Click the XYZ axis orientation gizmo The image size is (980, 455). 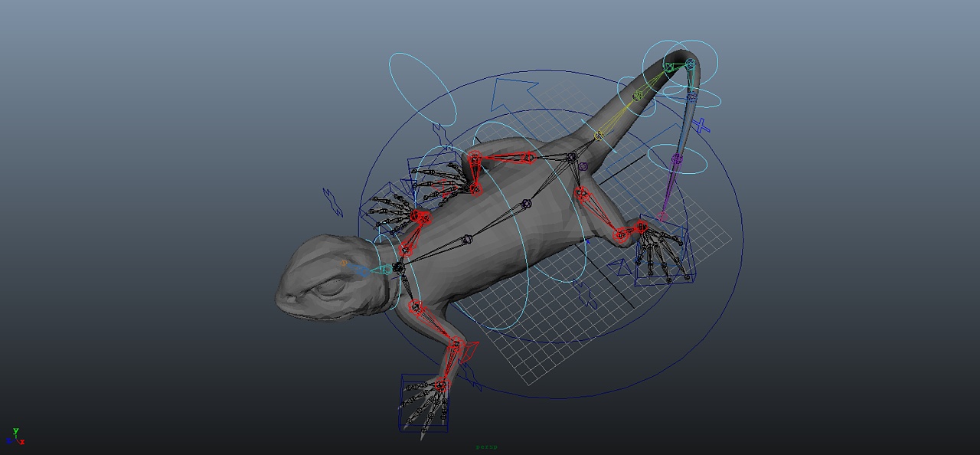tap(15, 437)
